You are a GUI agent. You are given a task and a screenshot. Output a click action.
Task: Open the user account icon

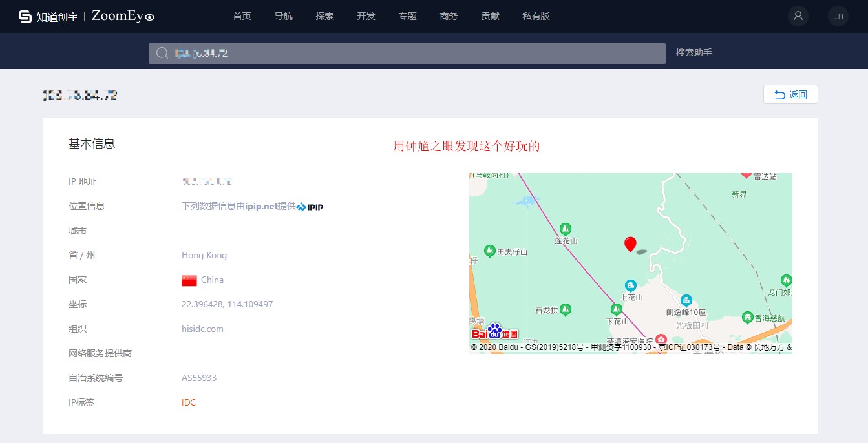(x=798, y=16)
